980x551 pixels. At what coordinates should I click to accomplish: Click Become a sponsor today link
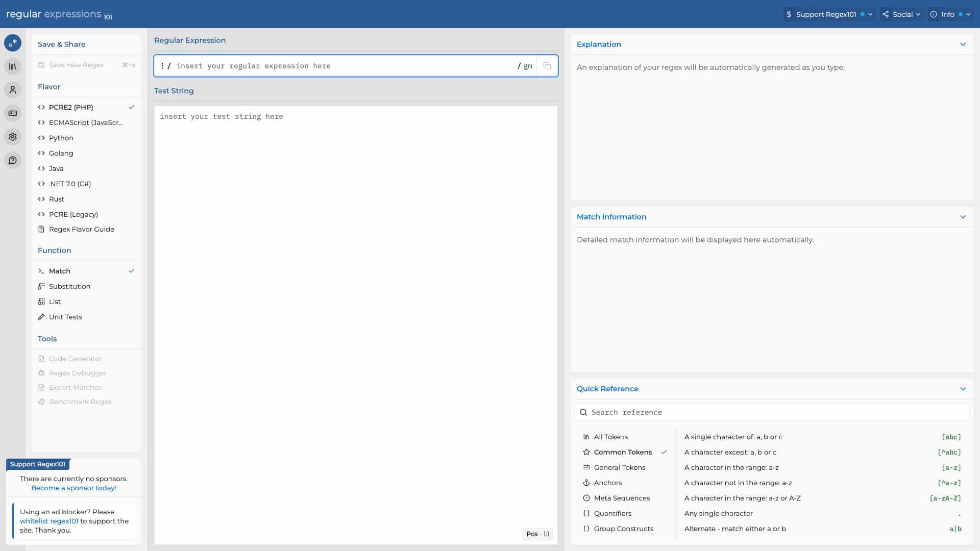click(73, 488)
